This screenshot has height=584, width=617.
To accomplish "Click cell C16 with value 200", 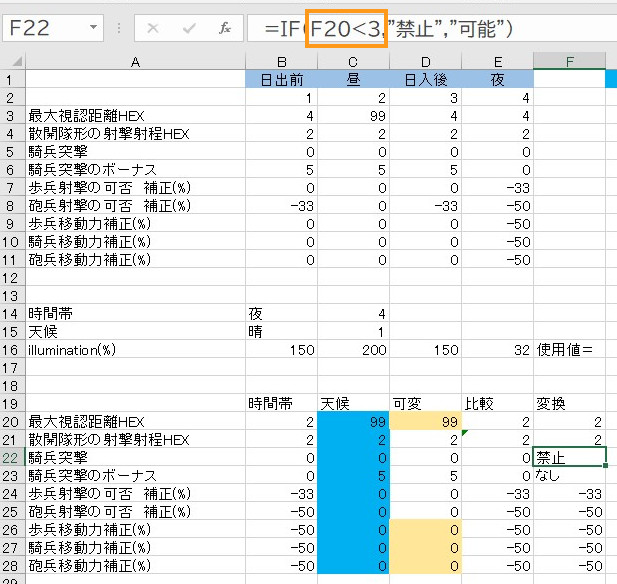I will (x=353, y=350).
